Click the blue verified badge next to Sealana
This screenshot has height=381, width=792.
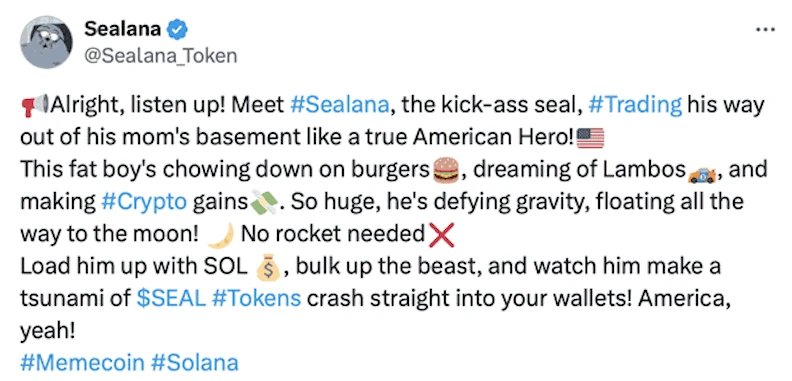tap(177, 30)
